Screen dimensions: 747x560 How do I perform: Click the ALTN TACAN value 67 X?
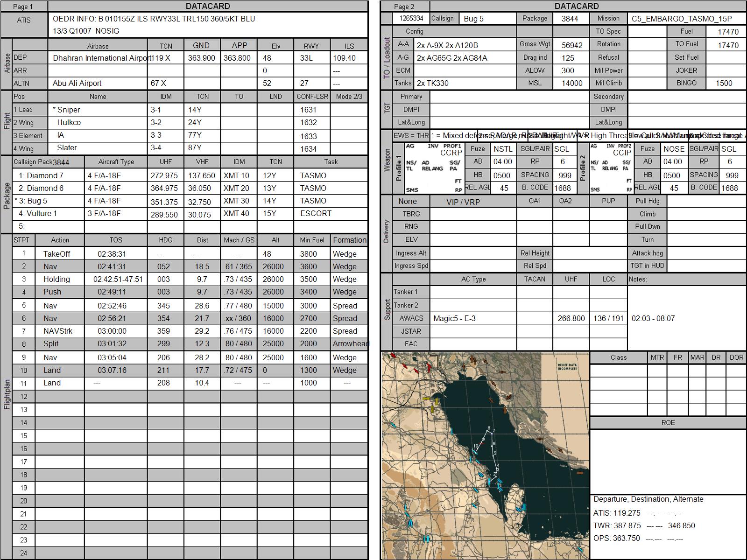pos(158,83)
